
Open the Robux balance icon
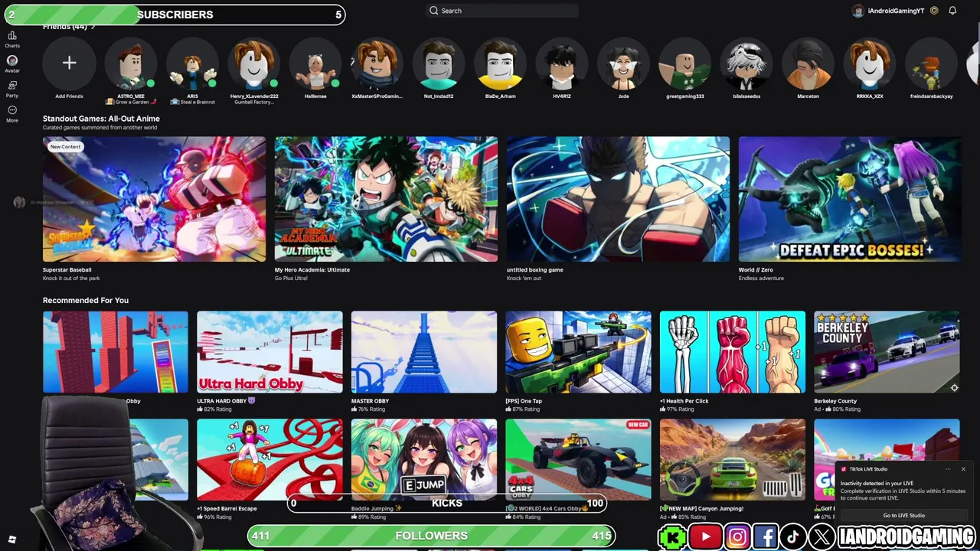click(934, 11)
